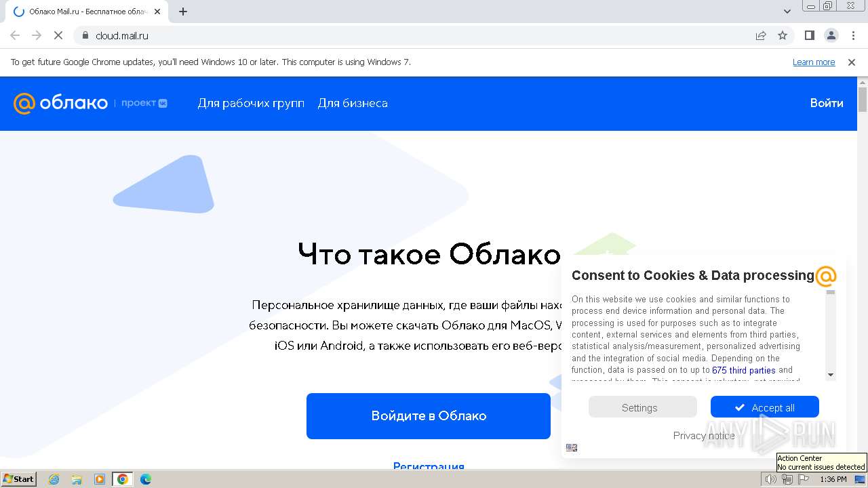The width and height of the screenshot is (868, 488).
Task: Click the Войдите в Облако button
Action: point(429,416)
